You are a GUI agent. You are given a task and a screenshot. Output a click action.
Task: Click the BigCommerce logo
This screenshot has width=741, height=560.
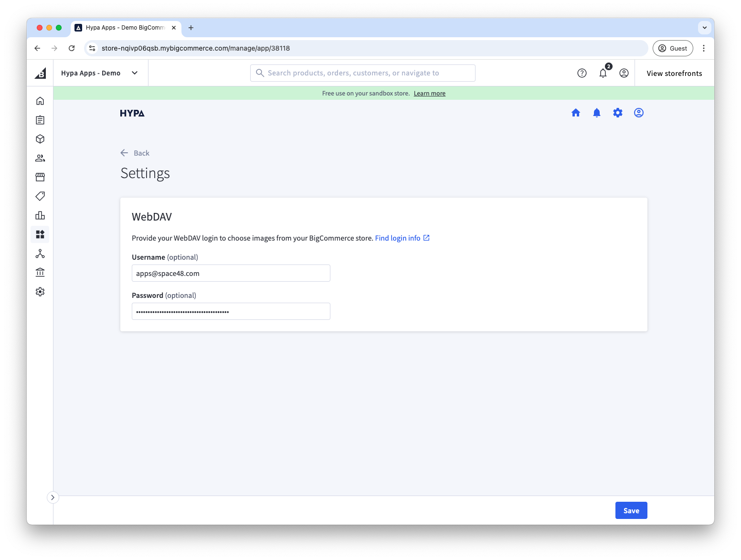(41, 73)
